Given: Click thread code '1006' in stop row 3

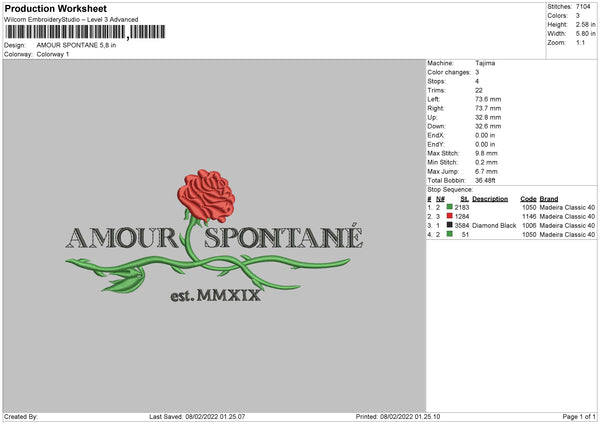Looking at the screenshot, I should 529,226.
